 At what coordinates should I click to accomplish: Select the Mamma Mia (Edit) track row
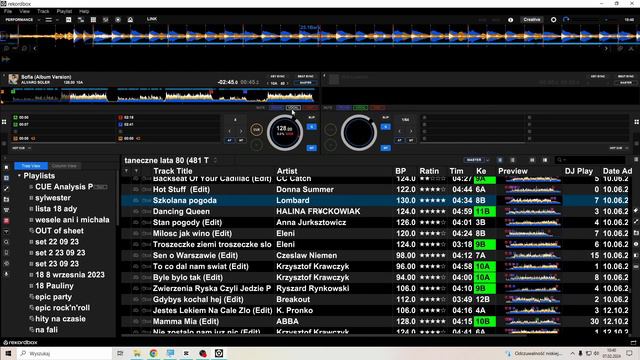pos(378,322)
